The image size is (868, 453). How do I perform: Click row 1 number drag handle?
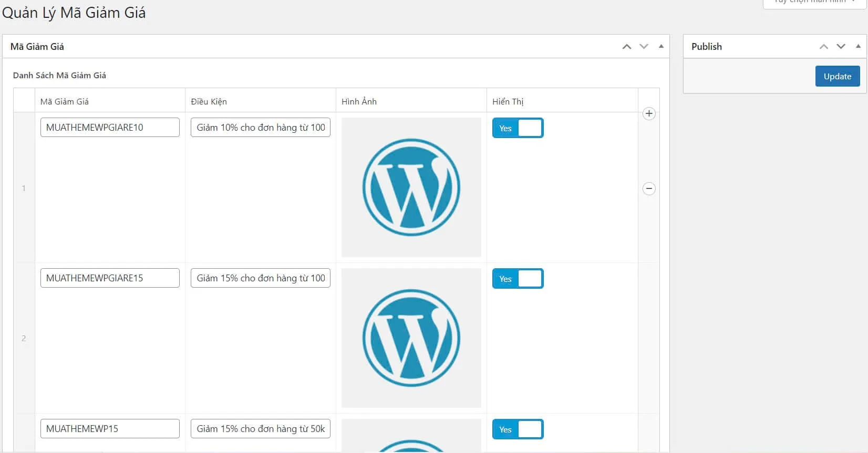click(24, 188)
